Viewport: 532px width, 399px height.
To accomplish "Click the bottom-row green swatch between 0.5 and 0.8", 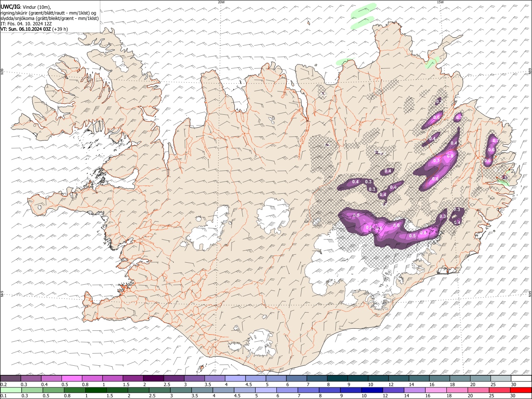I will [54, 390].
